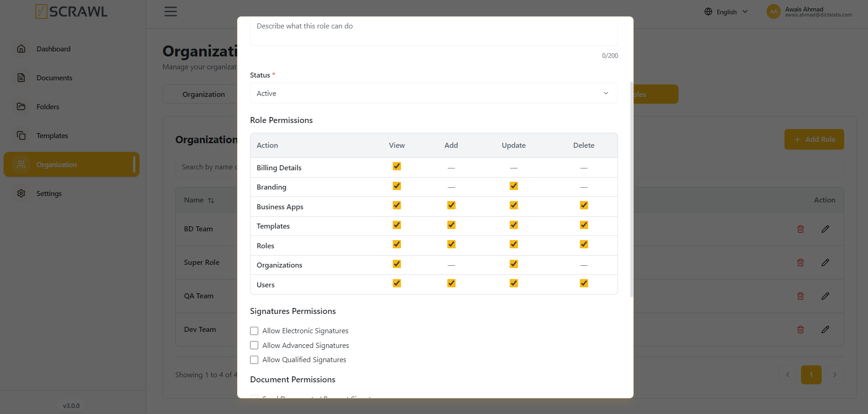The width and height of the screenshot is (868, 414).
Task: Click the Awais Ahmad avatar icon
Action: click(773, 11)
